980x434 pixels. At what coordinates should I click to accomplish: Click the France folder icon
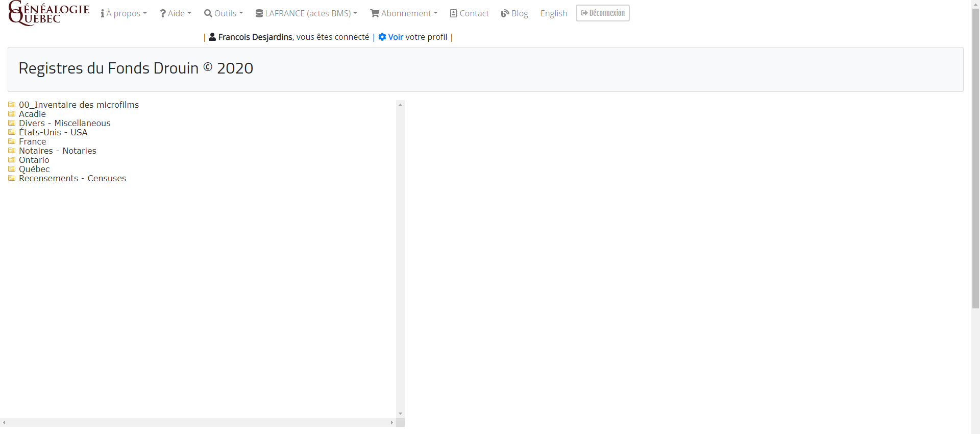[12, 141]
